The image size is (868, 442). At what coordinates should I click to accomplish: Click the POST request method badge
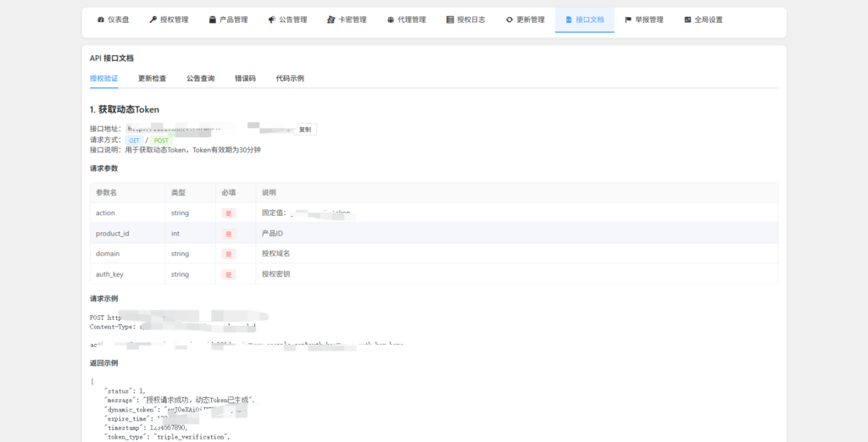(x=161, y=141)
